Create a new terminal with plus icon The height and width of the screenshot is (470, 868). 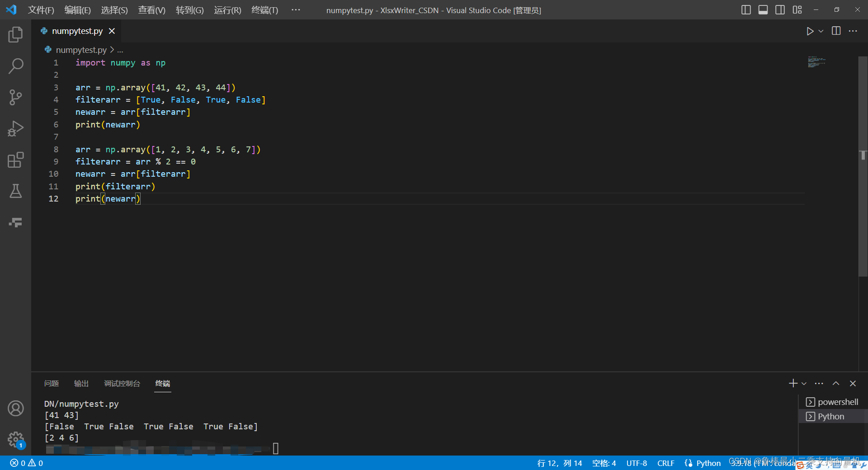pyautogui.click(x=793, y=383)
